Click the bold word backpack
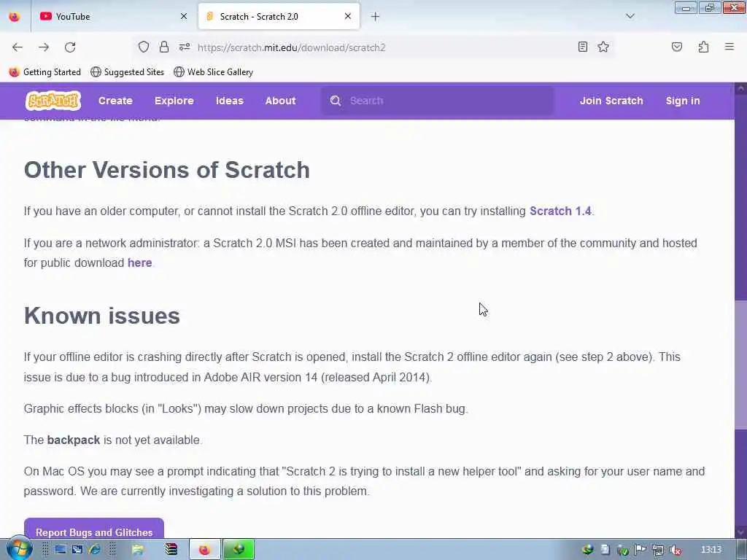This screenshot has width=747, height=560. click(x=74, y=440)
